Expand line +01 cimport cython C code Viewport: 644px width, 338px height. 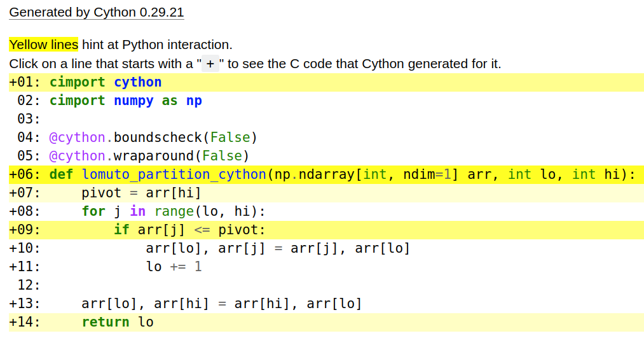pos(25,82)
